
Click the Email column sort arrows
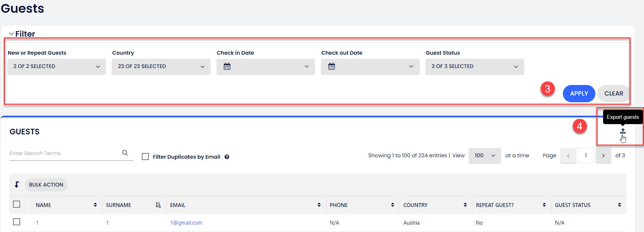pos(319,205)
